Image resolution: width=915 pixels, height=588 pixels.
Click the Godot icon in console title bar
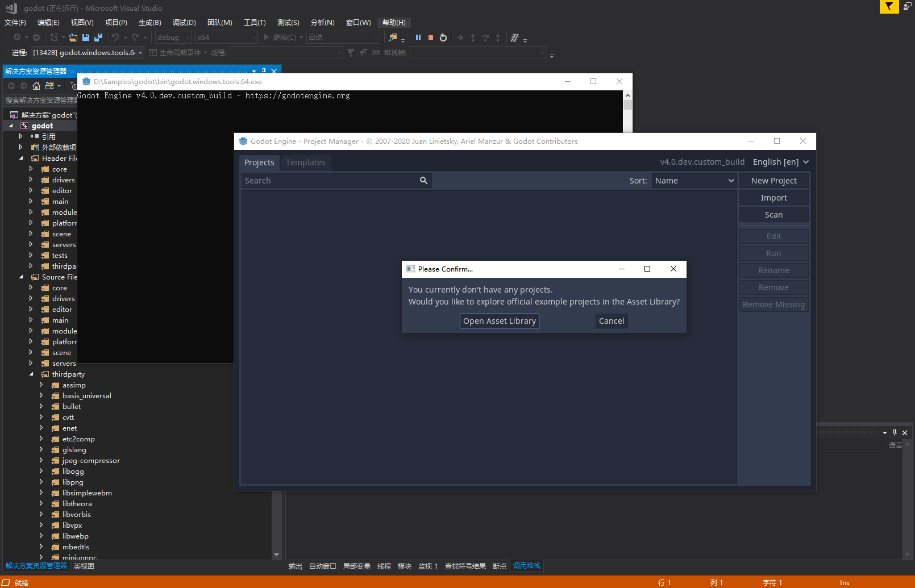[86, 81]
